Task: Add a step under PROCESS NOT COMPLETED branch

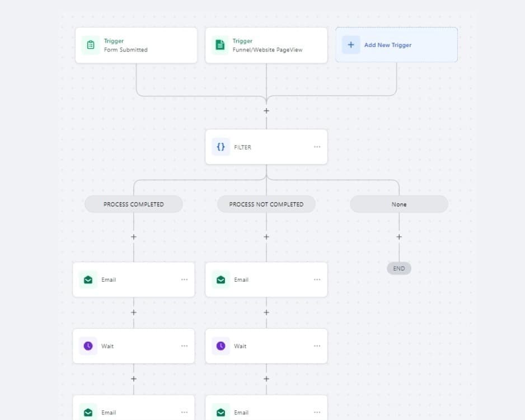Action: [x=266, y=237]
